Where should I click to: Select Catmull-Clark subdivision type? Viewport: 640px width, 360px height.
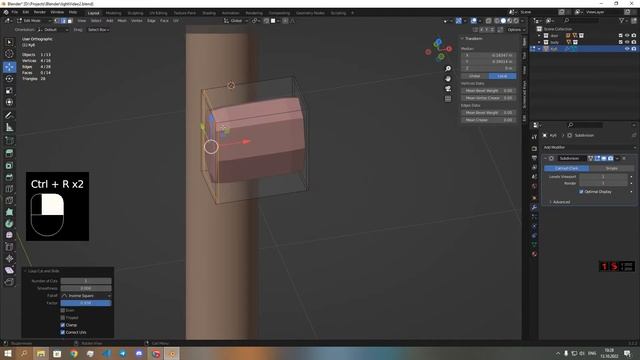tap(567, 168)
